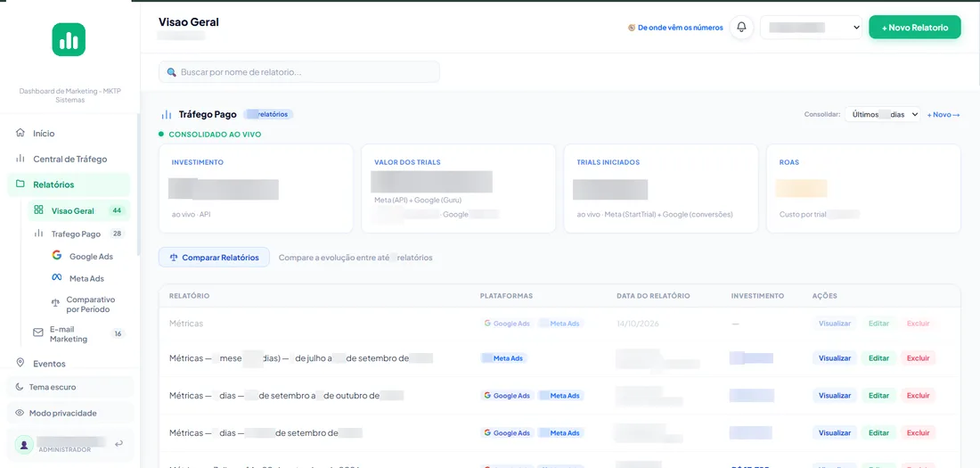Click the VALOR DOS TRIALS card
This screenshot has width=980, height=468.
coord(458,188)
